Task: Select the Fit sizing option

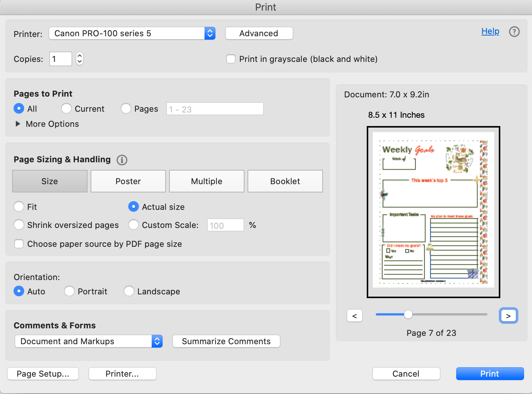Action: (19, 207)
